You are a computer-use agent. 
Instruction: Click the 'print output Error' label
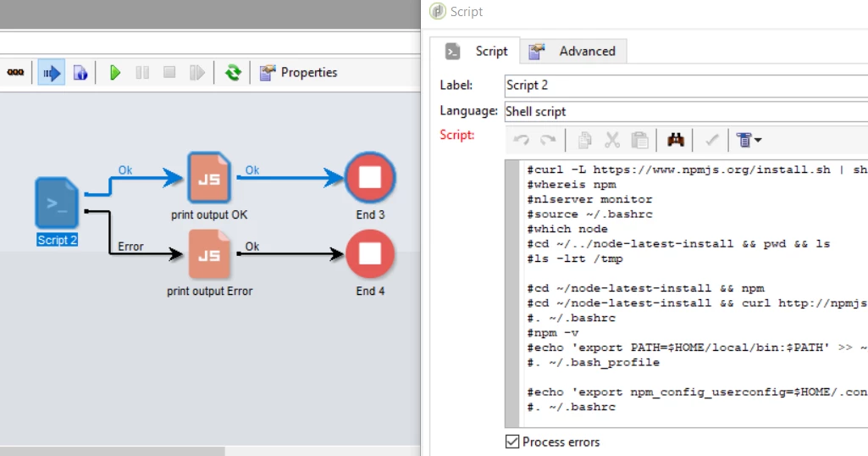point(210,291)
